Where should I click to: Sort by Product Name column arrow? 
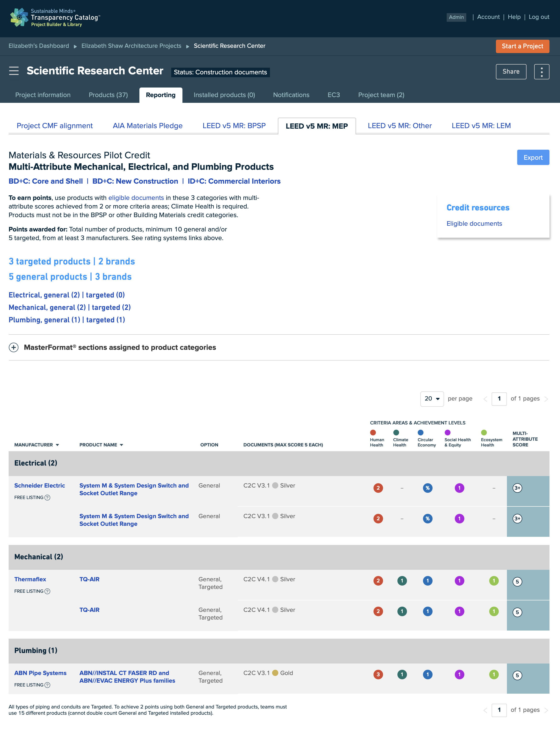tap(121, 445)
